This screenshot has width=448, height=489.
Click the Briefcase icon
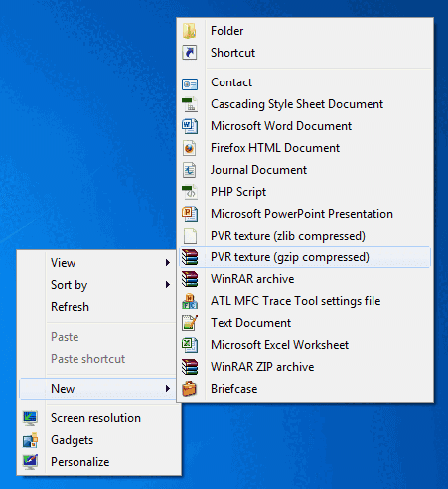click(x=190, y=389)
